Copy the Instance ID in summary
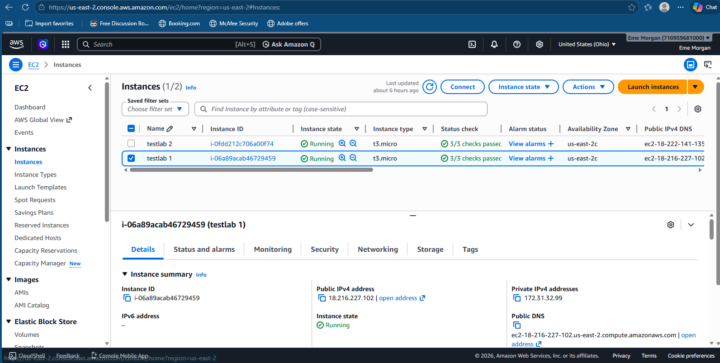The image size is (720, 363). pos(127,298)
